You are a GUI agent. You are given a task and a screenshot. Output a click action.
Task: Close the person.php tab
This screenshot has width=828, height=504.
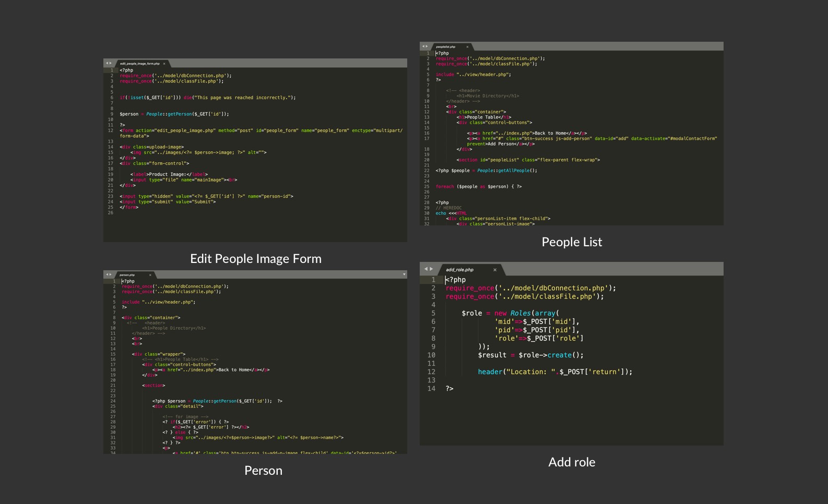(150, 275)
